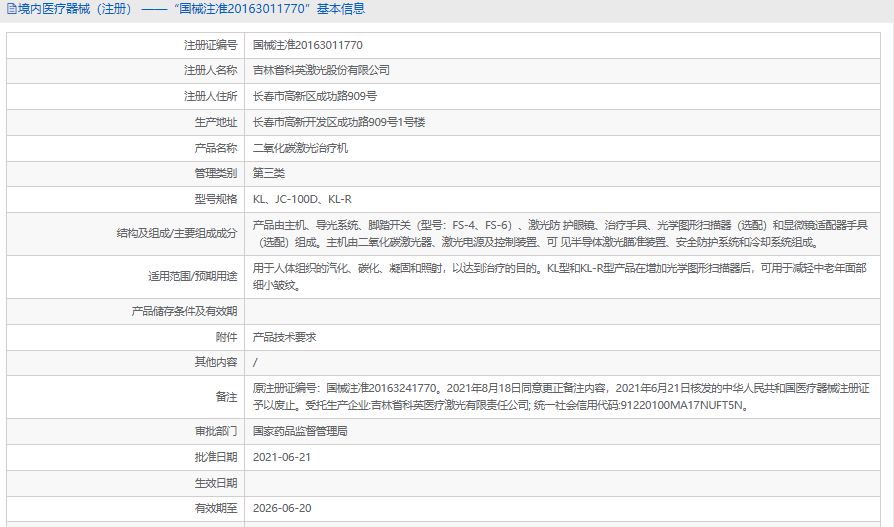Click the 生产地址 label
This screenshot has height=527, width=894.
coord(216,122)
